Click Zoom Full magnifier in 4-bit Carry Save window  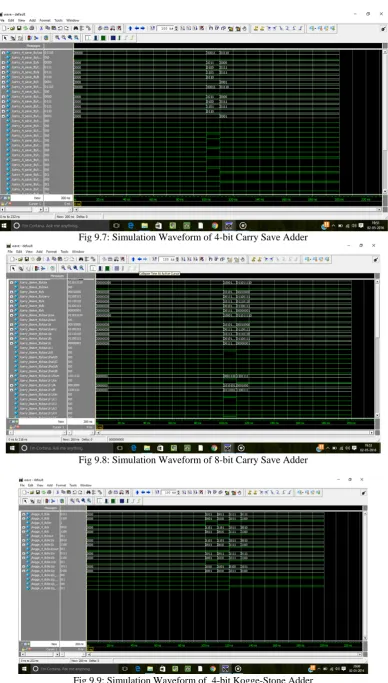pos(70,38)
